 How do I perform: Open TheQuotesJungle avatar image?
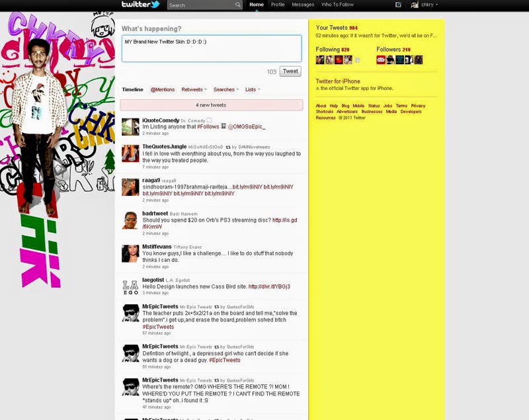point(130,153)
